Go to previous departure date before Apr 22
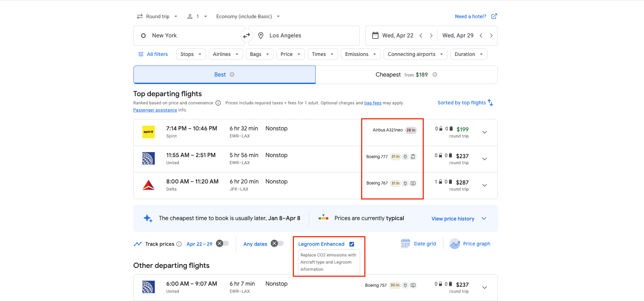The width and height of the screenshot is (644, 301). click(x=421, y=36)
